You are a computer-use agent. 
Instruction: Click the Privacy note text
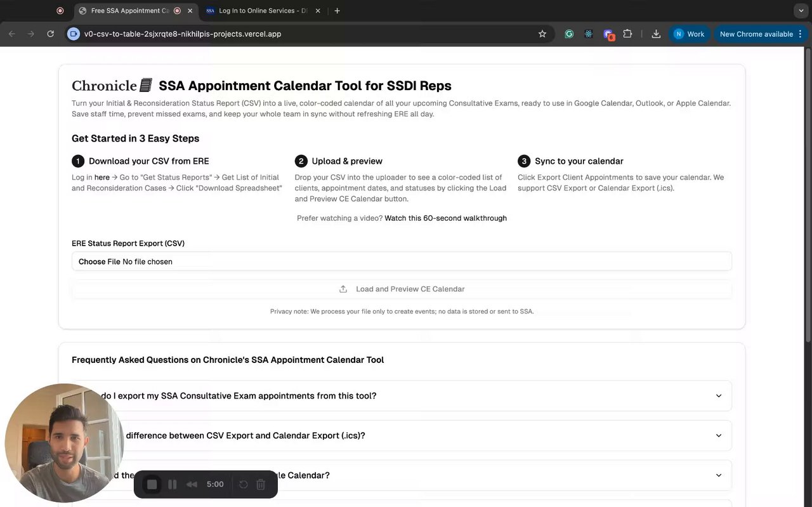point(402,312)
